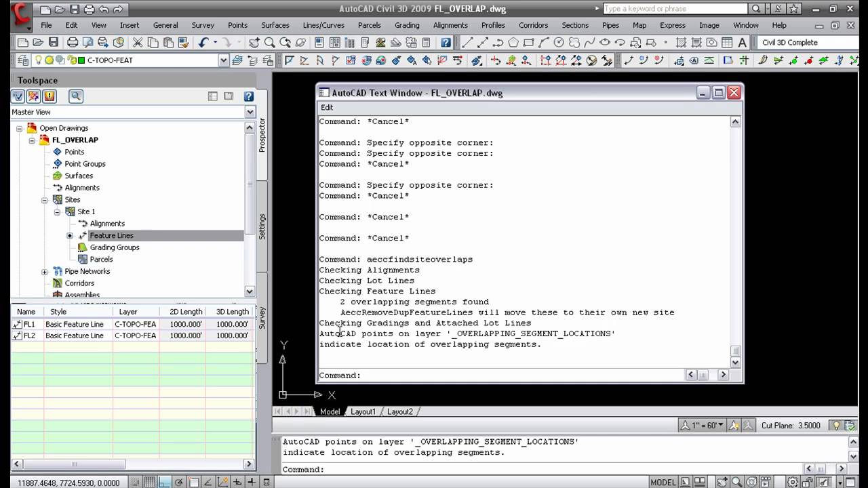
Task: Select the Polygon draw tool
Action: (x=513, y=42)
